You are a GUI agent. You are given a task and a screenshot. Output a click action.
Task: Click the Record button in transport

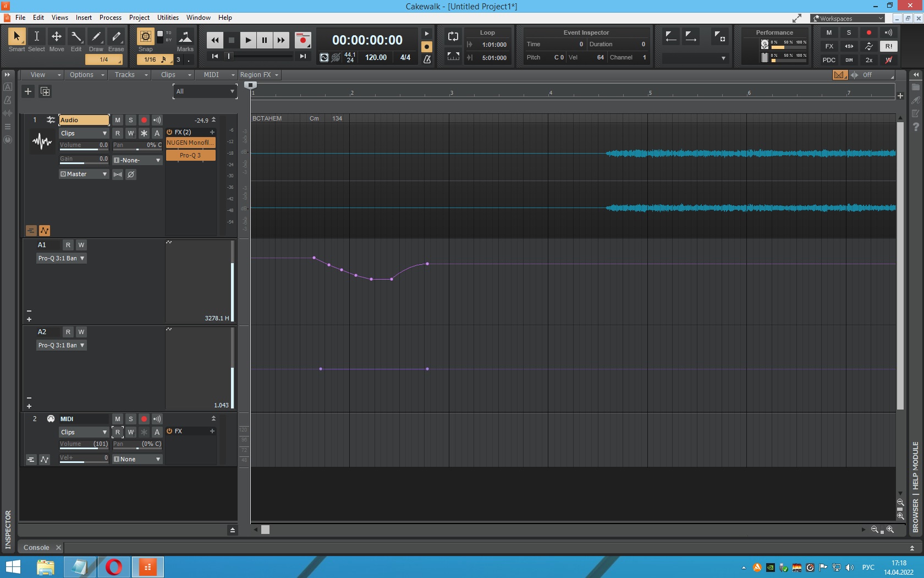[x=302, y=40]
